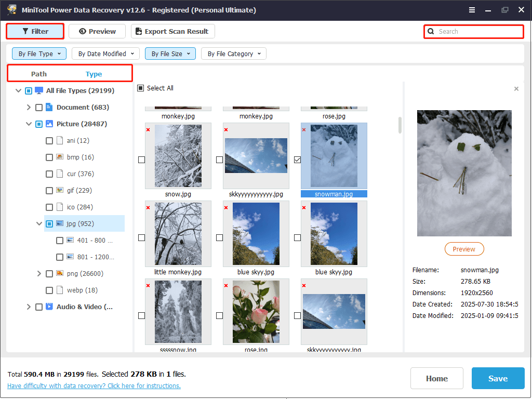The image size is (532, 399).
Task: Tick the webp (18) checkbox
Action: 49,290
